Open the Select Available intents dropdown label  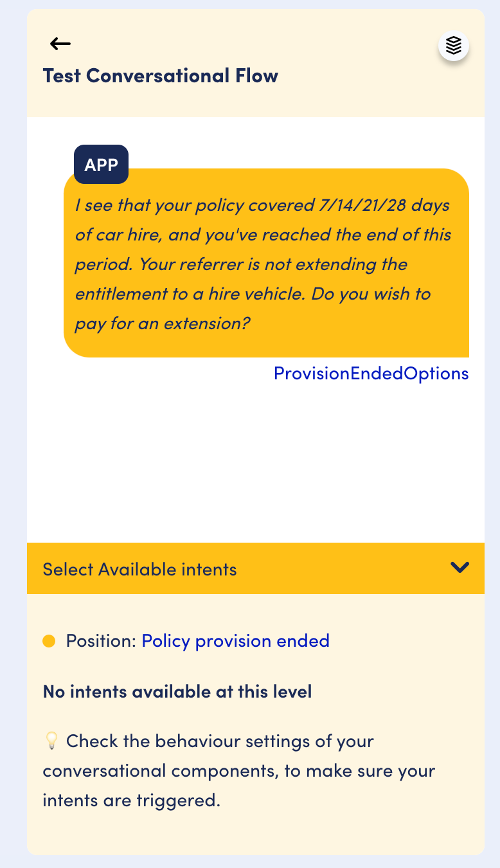pos(139,569)
